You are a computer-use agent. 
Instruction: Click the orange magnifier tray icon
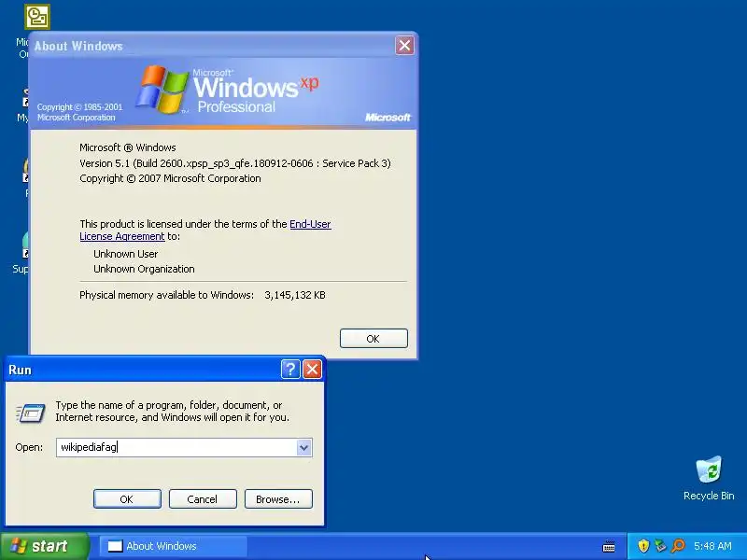pyautogui.click(x=678, y=546)
